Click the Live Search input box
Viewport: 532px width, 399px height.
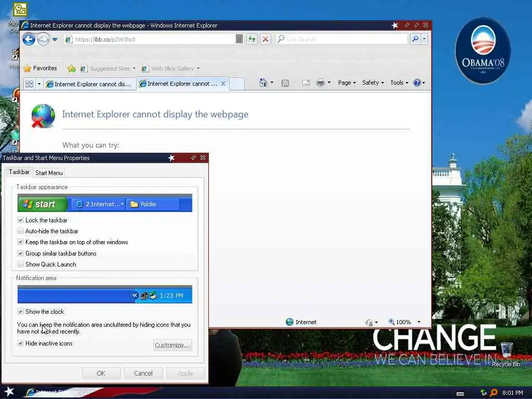tap(342, 39)
